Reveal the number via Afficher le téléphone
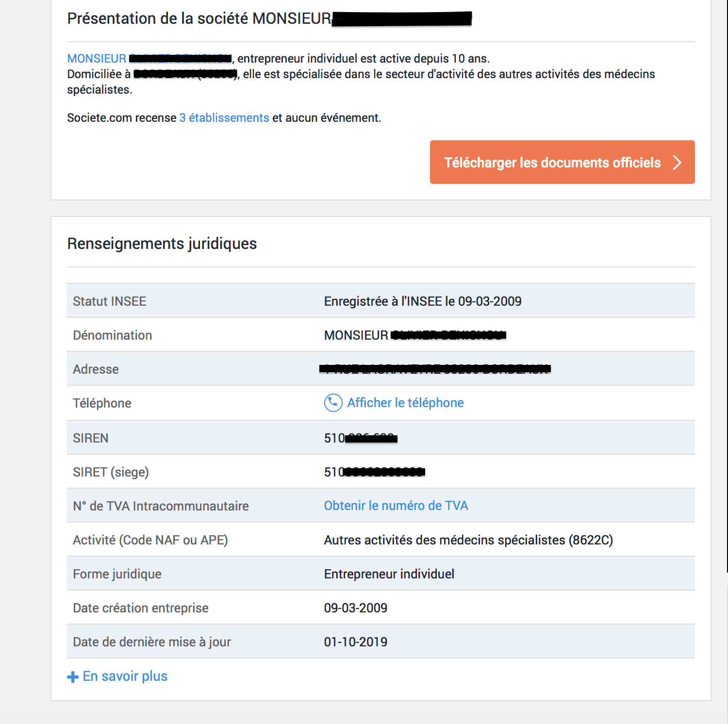The height and width of the screenshot is (724, 728). (406, 403)
